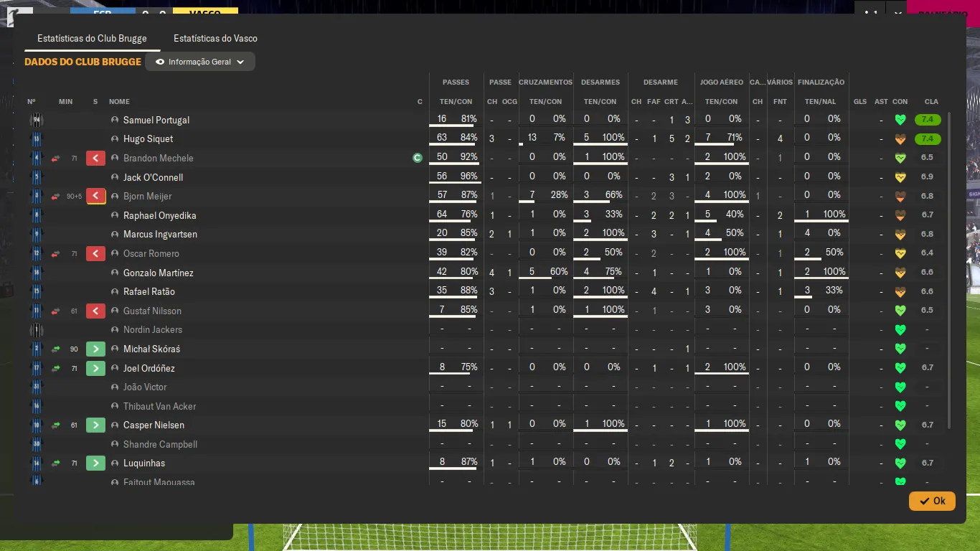Sort by the MIN column header

pyautogui.click(x=65, y=102)
